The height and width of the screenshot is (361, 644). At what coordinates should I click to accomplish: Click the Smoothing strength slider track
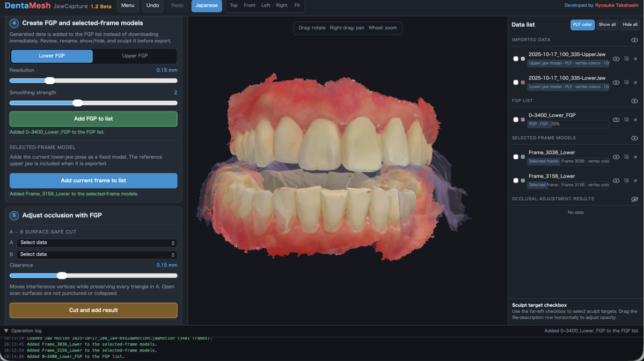coord(93,103)
